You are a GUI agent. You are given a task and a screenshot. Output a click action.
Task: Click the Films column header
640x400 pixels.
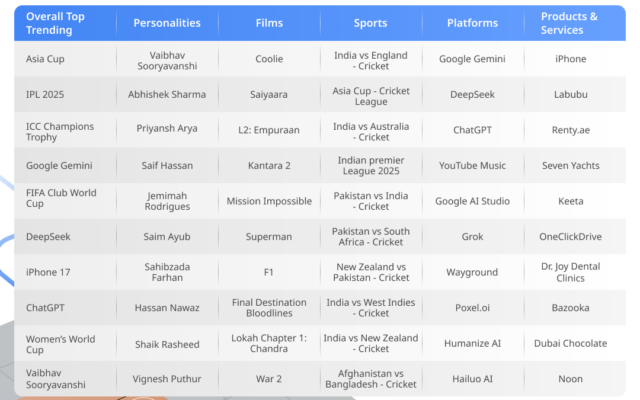coord(269,22)
